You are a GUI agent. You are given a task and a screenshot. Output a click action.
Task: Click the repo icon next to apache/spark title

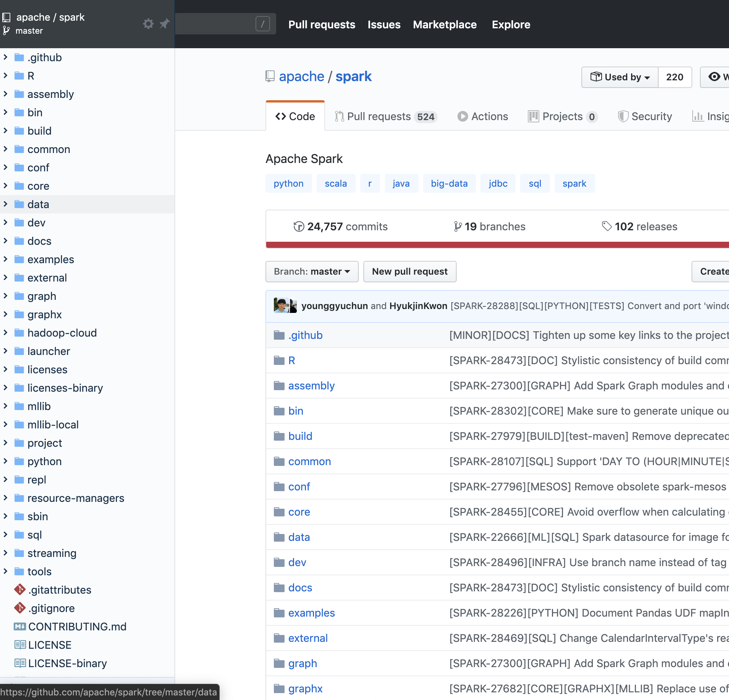pos(270,77)
